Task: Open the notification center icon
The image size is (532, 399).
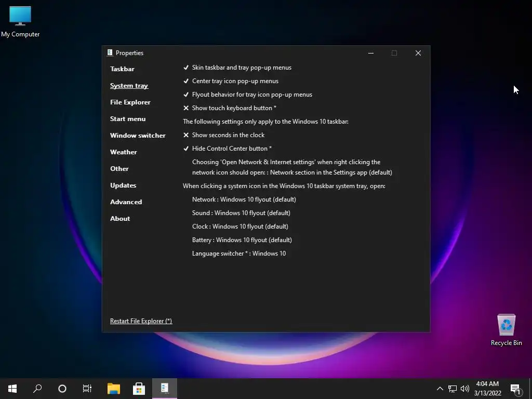Action: [516, 389]
